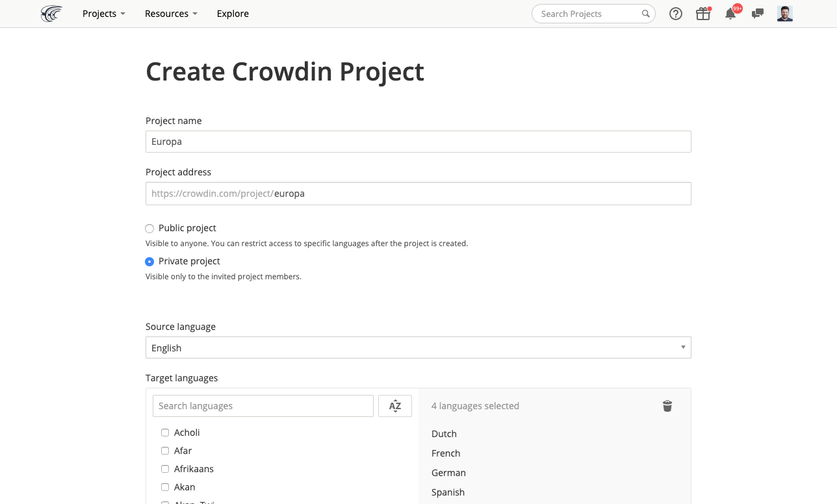Image resolution: width=837 pixels, height=504 pixels.
Task: Open the Projects dropdown menu
Action: (104, 14)
